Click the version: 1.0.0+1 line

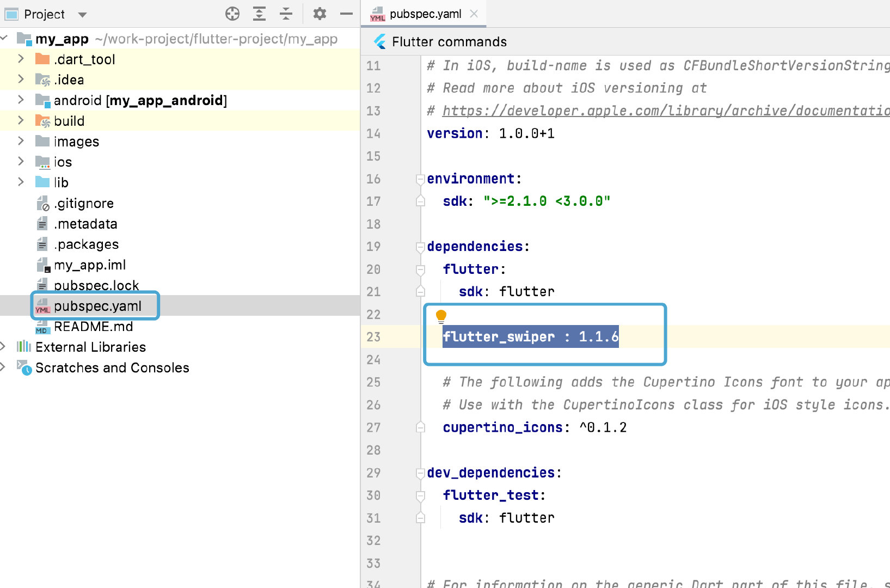click(491, 133)
